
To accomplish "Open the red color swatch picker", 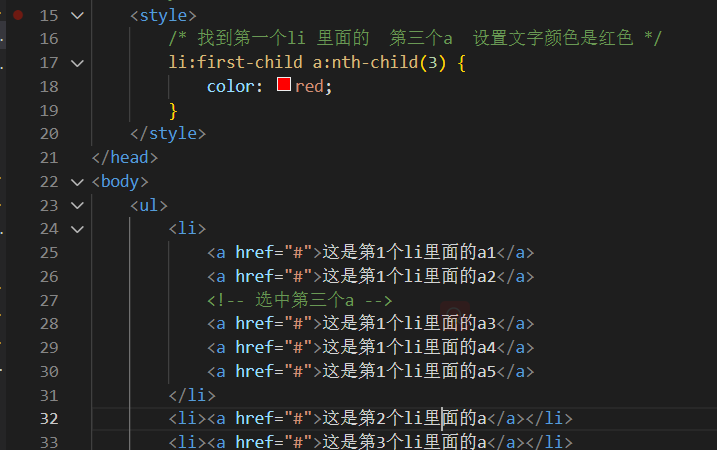I will coord(284,84).
